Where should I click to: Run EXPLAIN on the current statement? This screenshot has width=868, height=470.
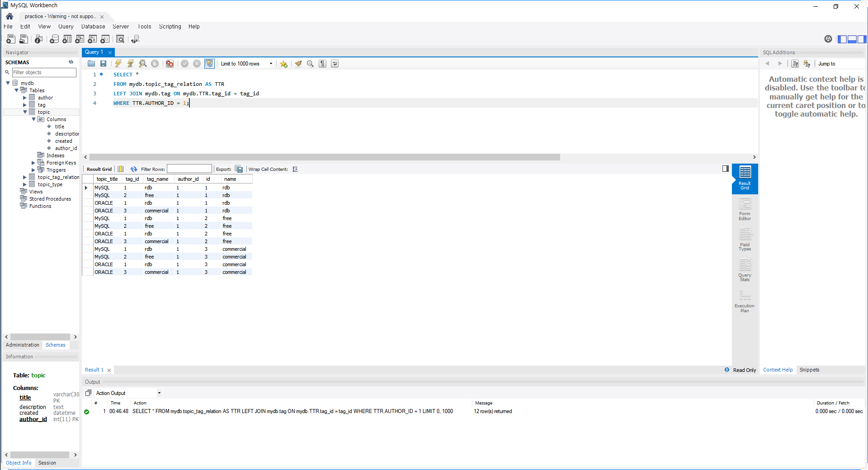pos(143,64)
